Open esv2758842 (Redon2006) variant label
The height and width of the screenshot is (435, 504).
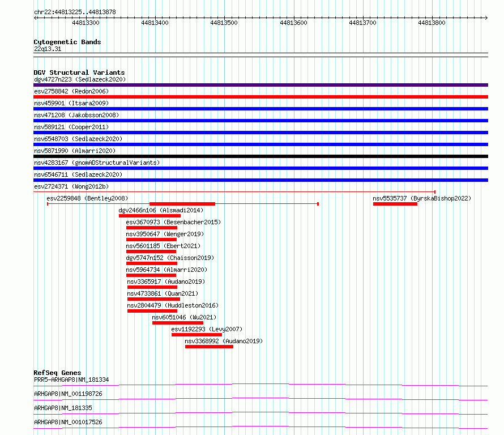coord(71,91)
